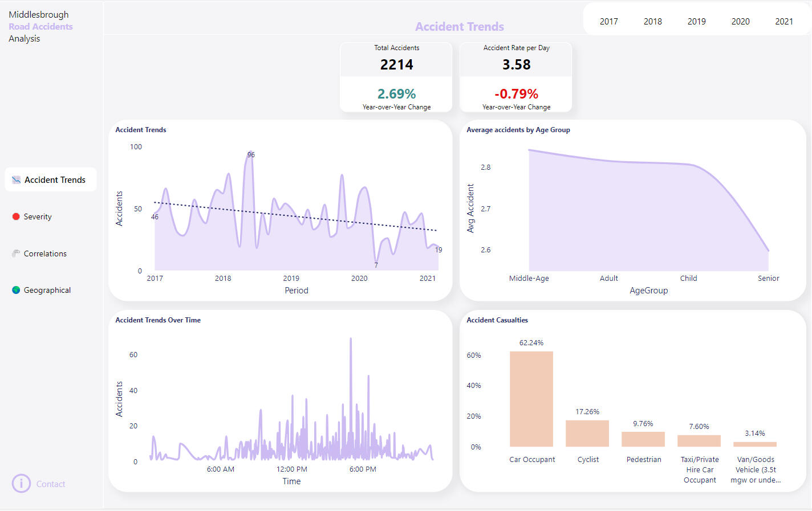812x511 pixels.
Task: Click the Accident Trends chart icon in sidebar
Action: coord(16,180)
